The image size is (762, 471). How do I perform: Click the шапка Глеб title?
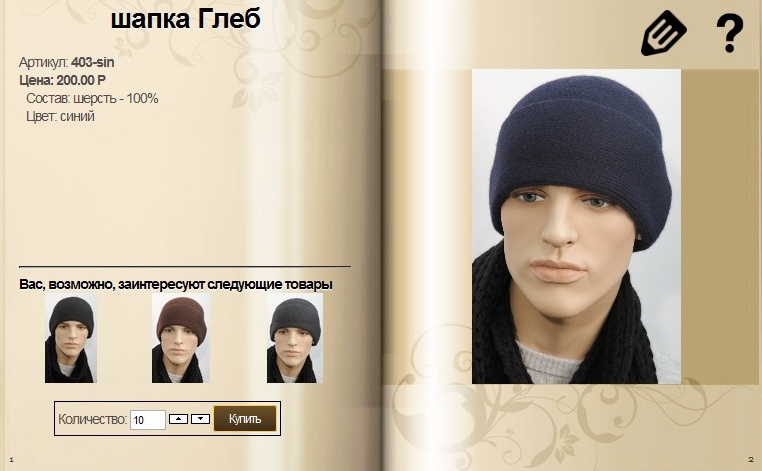click(186, 19)
